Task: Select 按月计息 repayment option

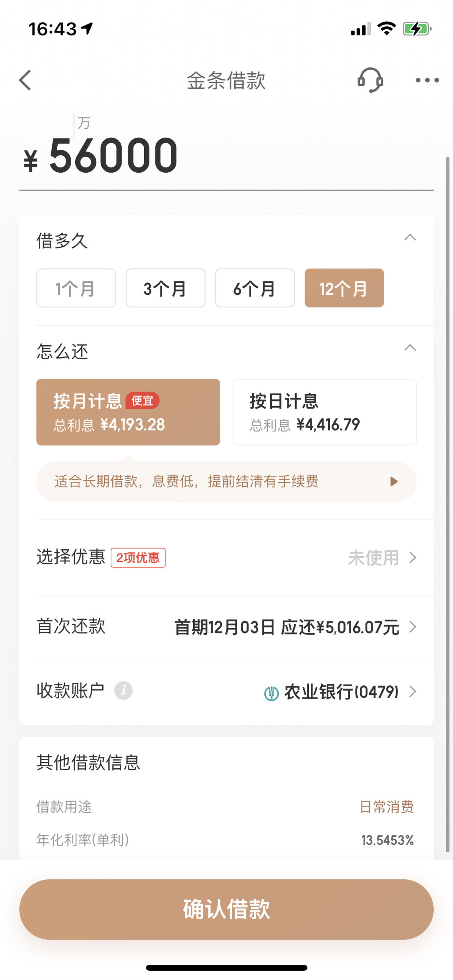Action: 128,412
